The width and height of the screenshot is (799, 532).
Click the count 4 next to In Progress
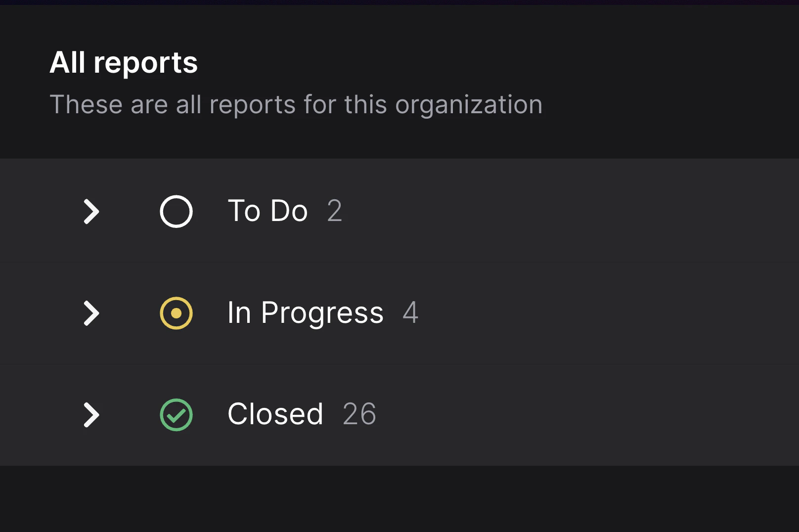411,312
